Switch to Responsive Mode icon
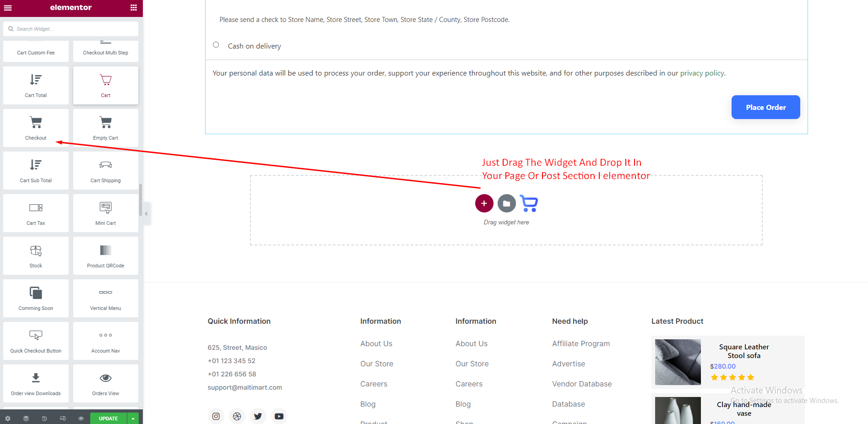 (63, 419)
